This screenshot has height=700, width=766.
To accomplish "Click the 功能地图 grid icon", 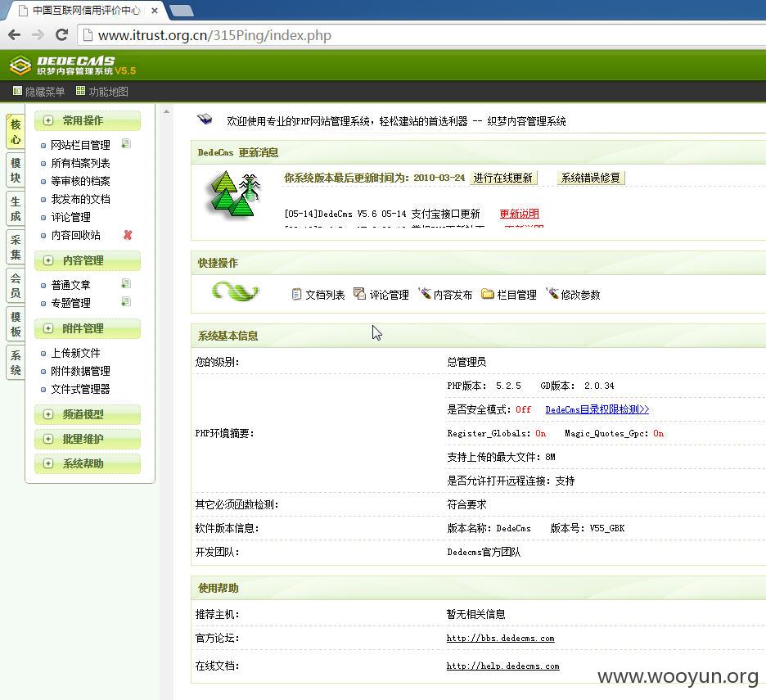I will (x=80, y=91).
